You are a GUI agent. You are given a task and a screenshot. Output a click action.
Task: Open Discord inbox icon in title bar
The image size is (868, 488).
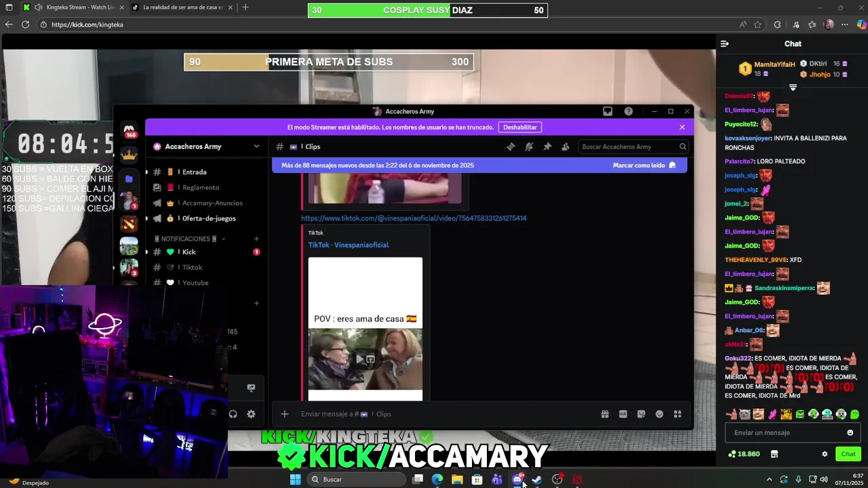click(x=608, y=111)
